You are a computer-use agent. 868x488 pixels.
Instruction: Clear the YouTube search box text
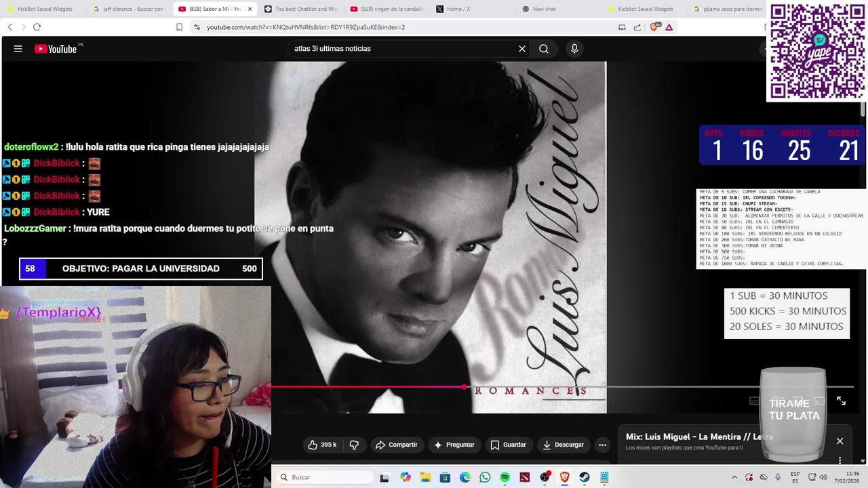(x=522, y=49)
